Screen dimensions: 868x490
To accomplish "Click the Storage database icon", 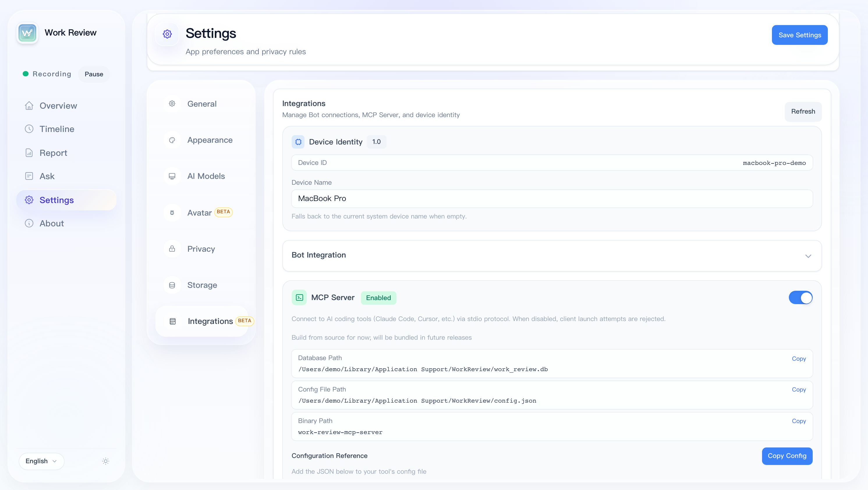I will (x=172, y=285).
